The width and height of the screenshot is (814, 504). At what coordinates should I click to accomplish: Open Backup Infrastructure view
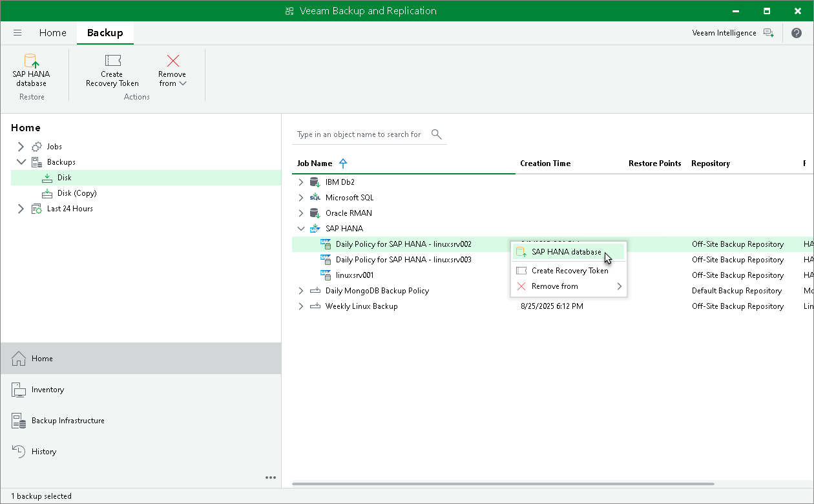(x=141, y=421)
